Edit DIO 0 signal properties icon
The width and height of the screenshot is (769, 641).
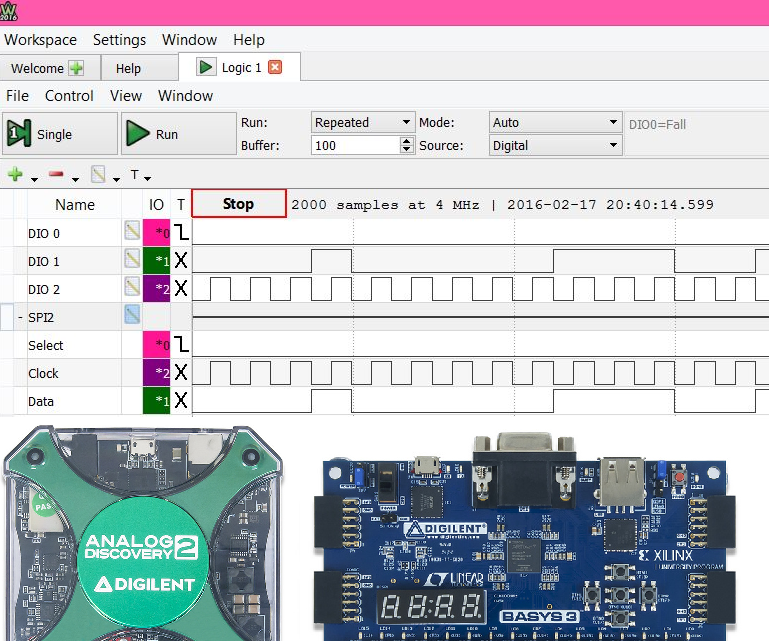click(x=131, y=230)
